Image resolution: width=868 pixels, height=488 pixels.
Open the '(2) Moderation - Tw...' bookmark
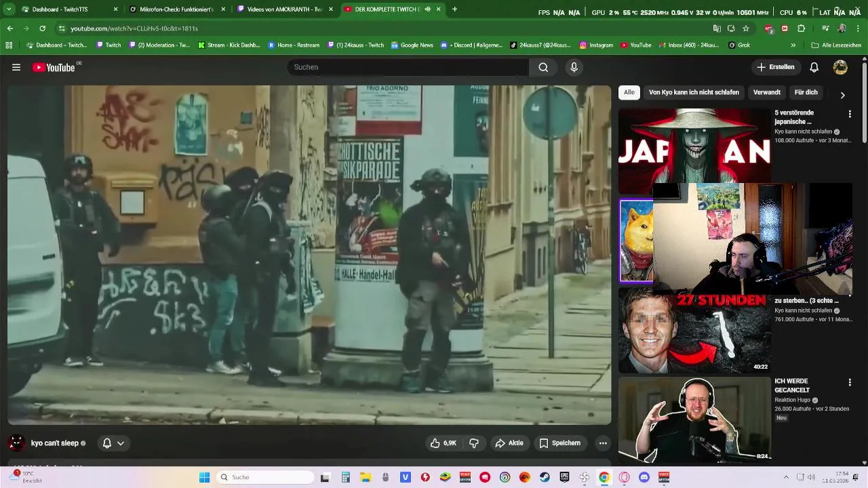[160, 45]
